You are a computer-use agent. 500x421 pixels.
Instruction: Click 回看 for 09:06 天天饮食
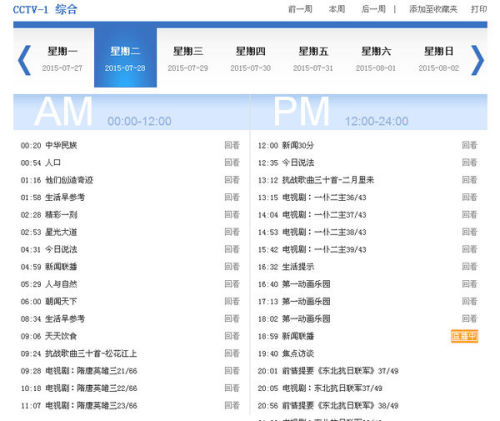(x=232, y=336)
